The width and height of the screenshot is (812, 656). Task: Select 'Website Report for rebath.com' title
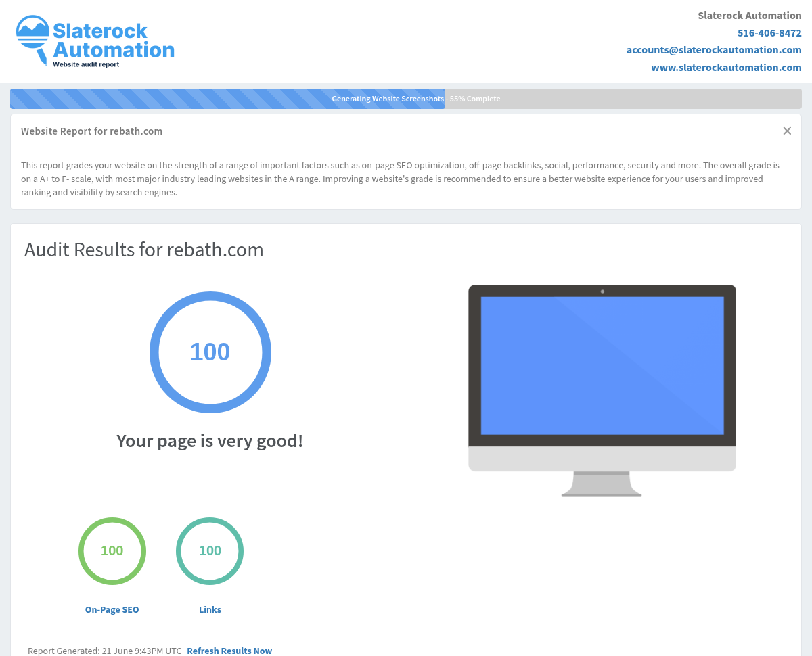[91, 131]
